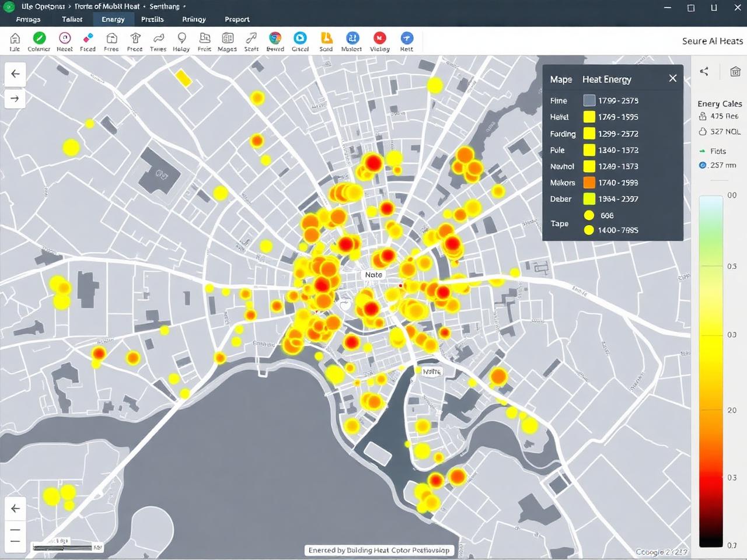Click the yellow rotated square map marker

183,78
